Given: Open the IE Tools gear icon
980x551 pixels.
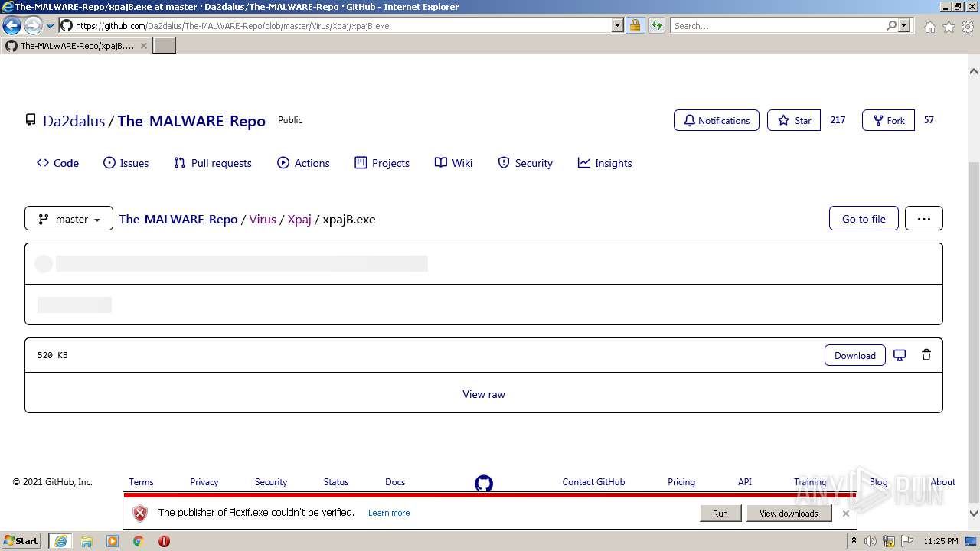Looking at the screenshot, I should point(968,27).
